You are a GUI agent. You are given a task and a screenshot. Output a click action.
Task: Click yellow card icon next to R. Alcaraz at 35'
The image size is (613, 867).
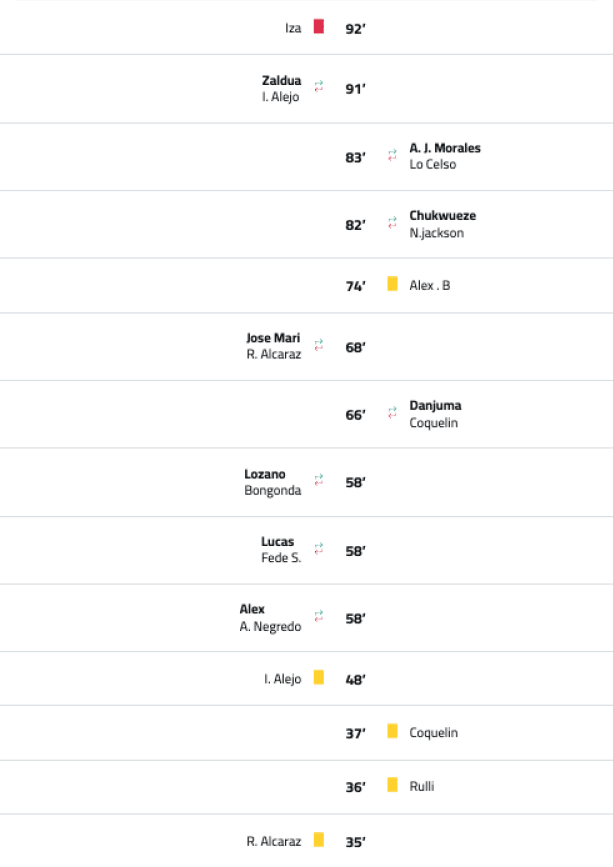(319, 840)
